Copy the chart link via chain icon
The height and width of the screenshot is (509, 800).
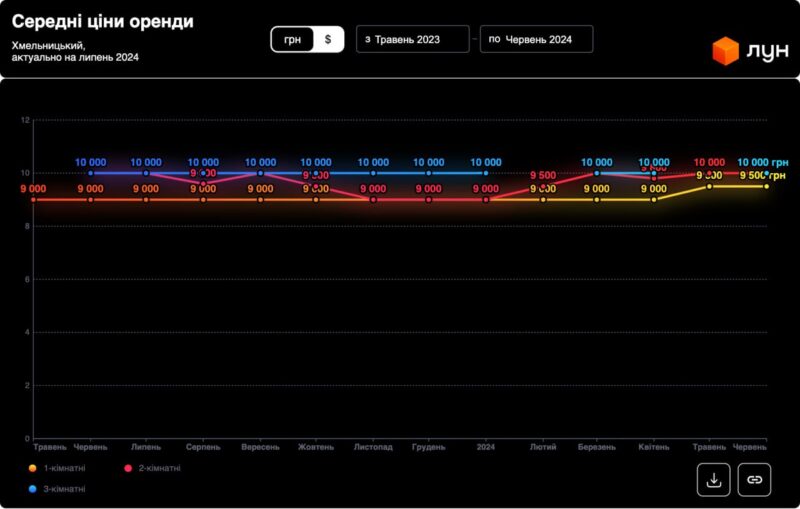(754, 479)
